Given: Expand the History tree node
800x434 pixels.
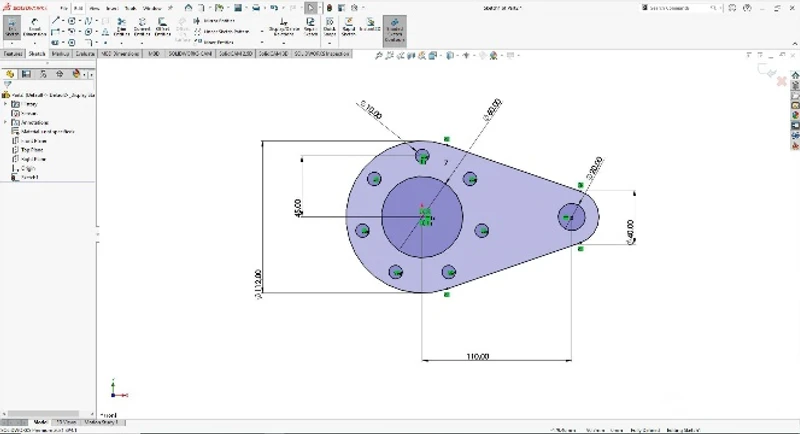Looking at the screenshot, I should [6, 104].
